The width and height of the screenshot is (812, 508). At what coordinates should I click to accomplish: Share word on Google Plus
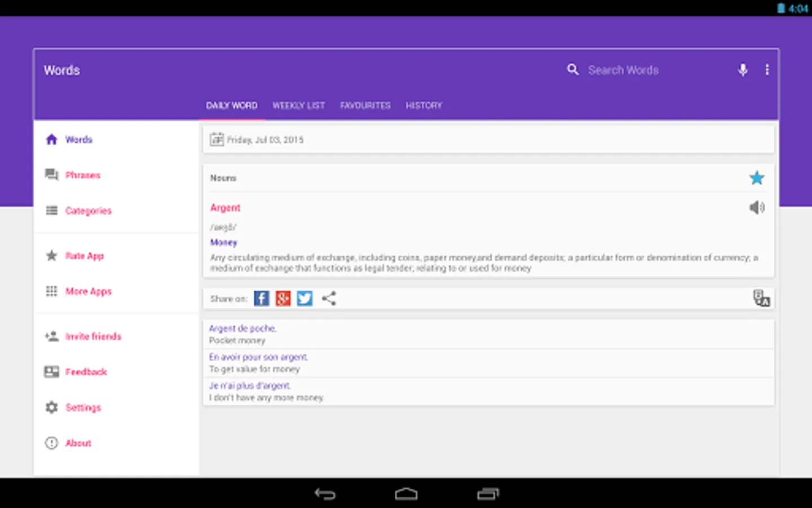[x=283, y=298]
